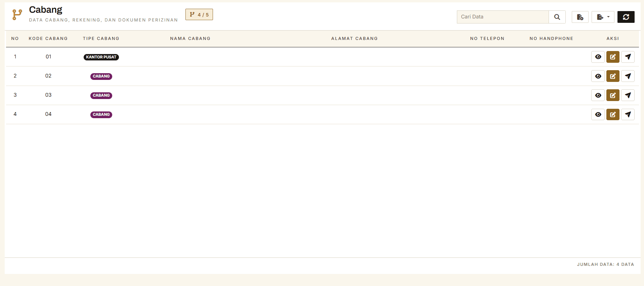Edit the branch with code 03
This screenshot has width=644, height=286.
click(613, 95)
